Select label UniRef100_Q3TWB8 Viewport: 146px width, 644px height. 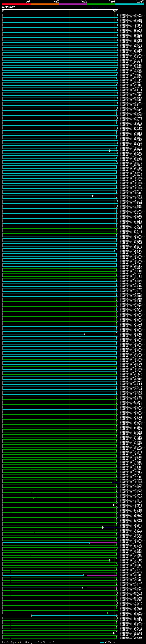pyautogui.click(x=131, y=575)
